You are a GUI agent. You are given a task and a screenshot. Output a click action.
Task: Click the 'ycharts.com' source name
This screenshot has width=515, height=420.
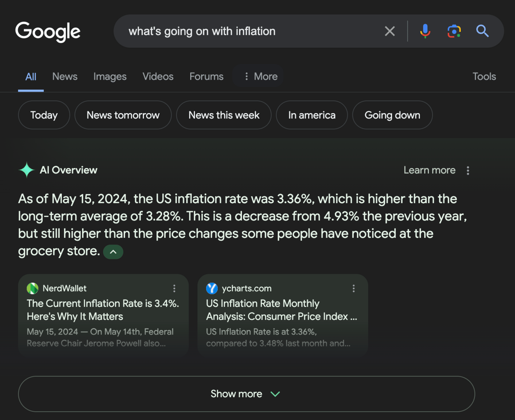click(x=247, y=288)
